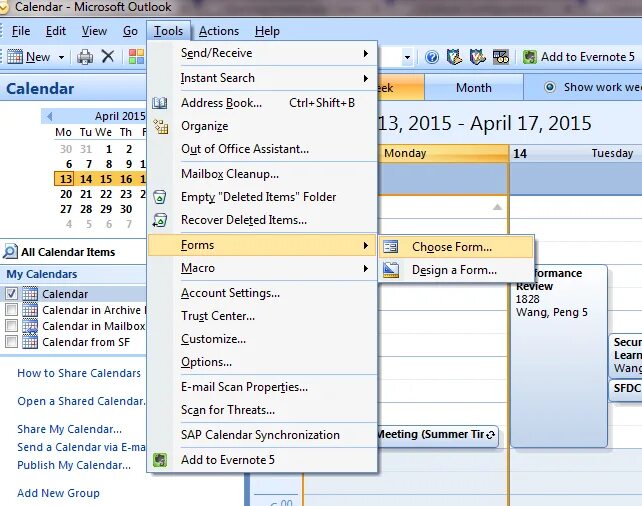Click the Share My Calendar link
This screenshot has height=506, width=642.
(x=70, y=429)
